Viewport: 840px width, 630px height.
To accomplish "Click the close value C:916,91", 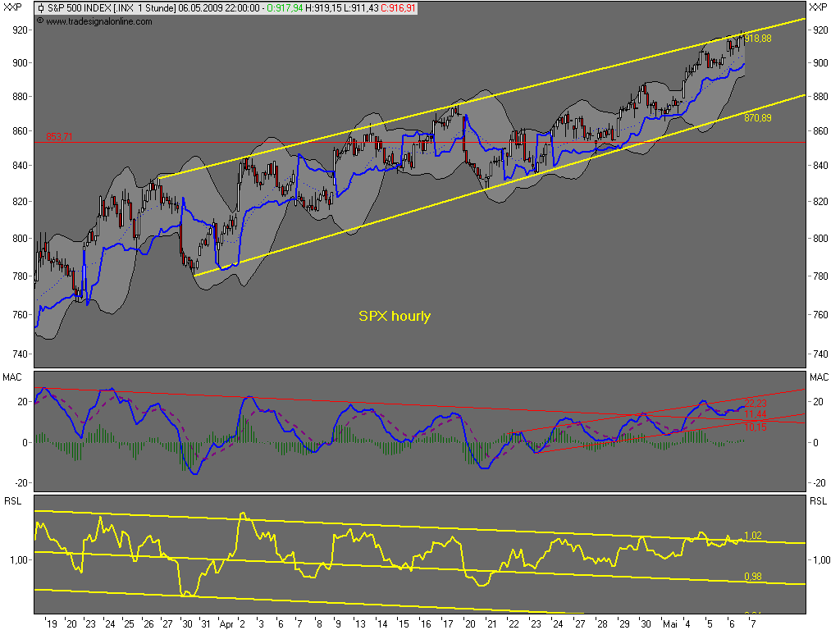I will (x=398, y=8).
